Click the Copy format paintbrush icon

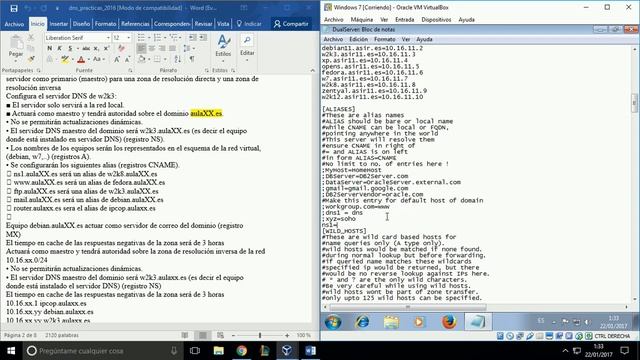coord(31,59)
